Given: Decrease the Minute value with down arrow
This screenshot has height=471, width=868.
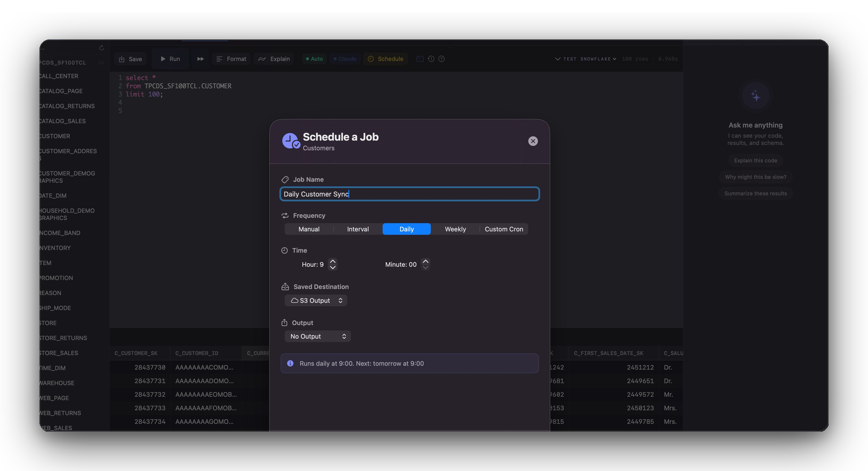Looking at the screenshot, I should pyautogui.click(x=426, y=268).
